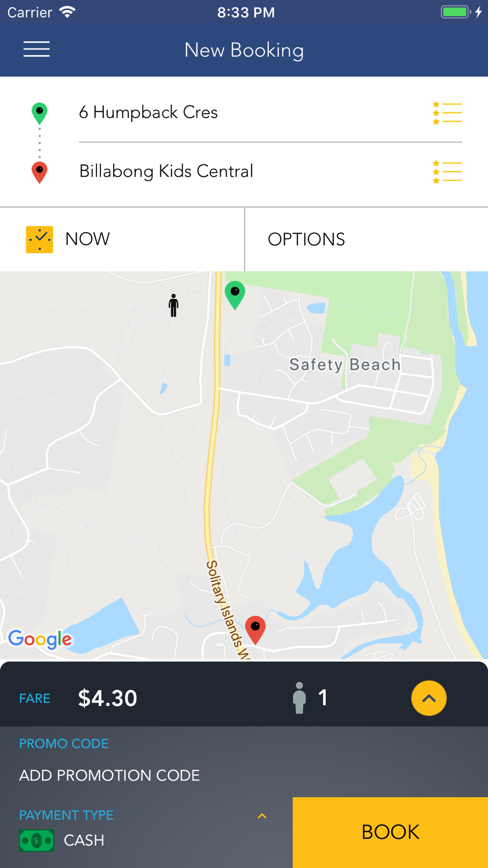Tap the red destination pin icon

[x=40, y=172]
